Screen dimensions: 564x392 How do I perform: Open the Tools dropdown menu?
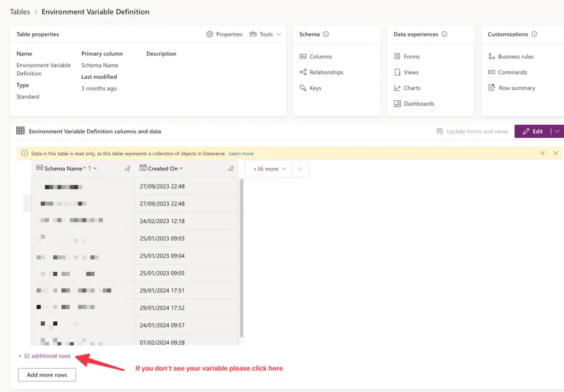click(x=266, y=34)
